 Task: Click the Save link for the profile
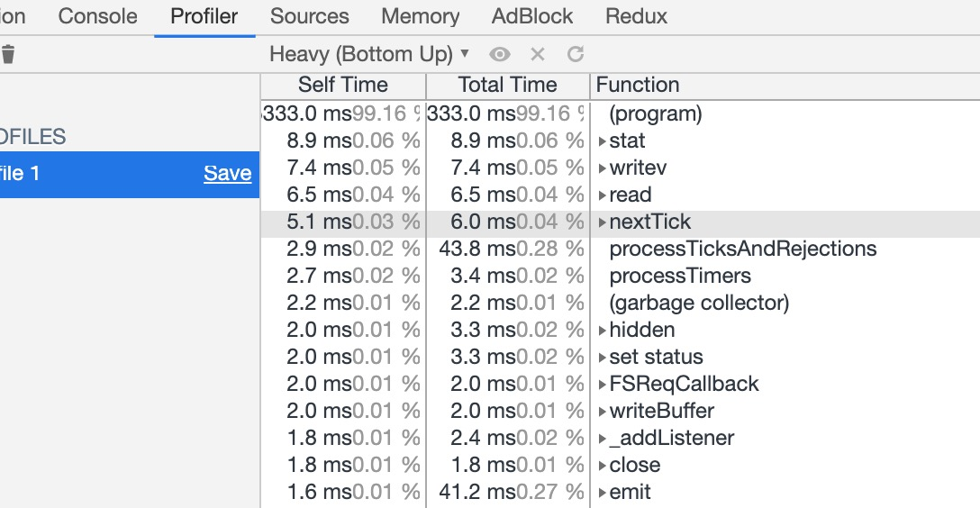click(x=227, y=173)
